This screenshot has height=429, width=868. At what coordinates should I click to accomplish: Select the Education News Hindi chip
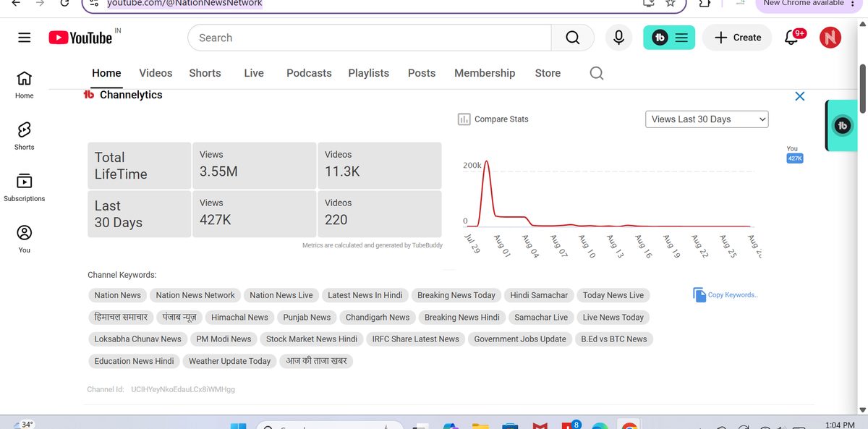click(x=134, y=361)
